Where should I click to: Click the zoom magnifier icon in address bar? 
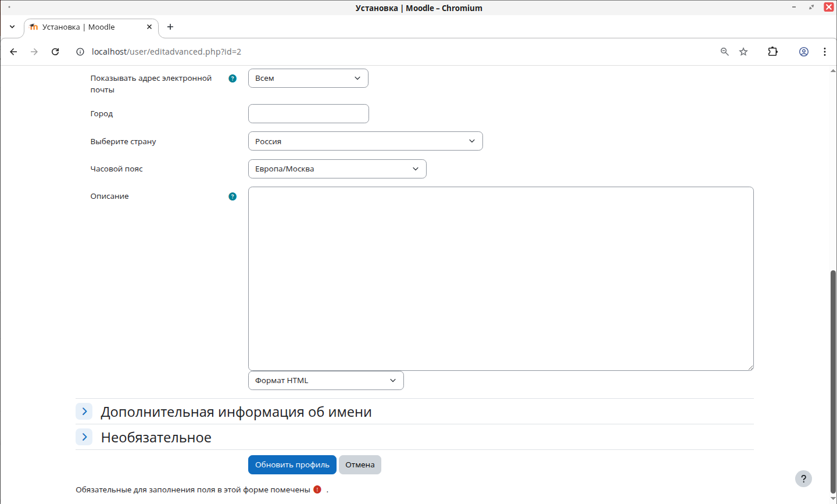click(x=725, y=52)
